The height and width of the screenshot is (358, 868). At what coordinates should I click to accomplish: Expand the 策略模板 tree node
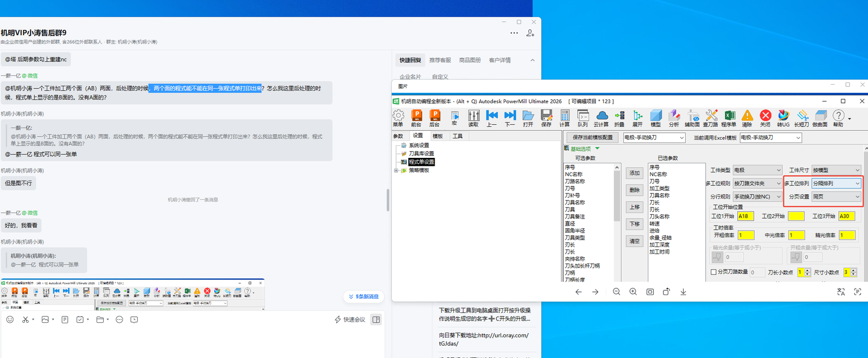click(x=396, y=170)
